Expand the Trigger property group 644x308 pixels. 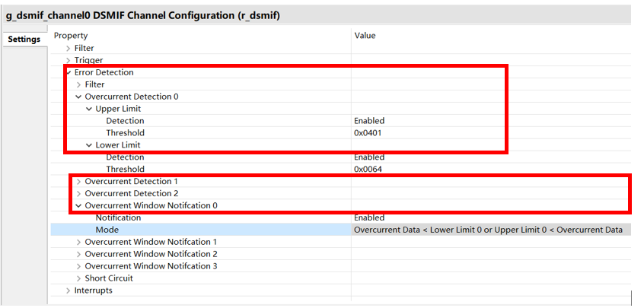pos(69,60)
